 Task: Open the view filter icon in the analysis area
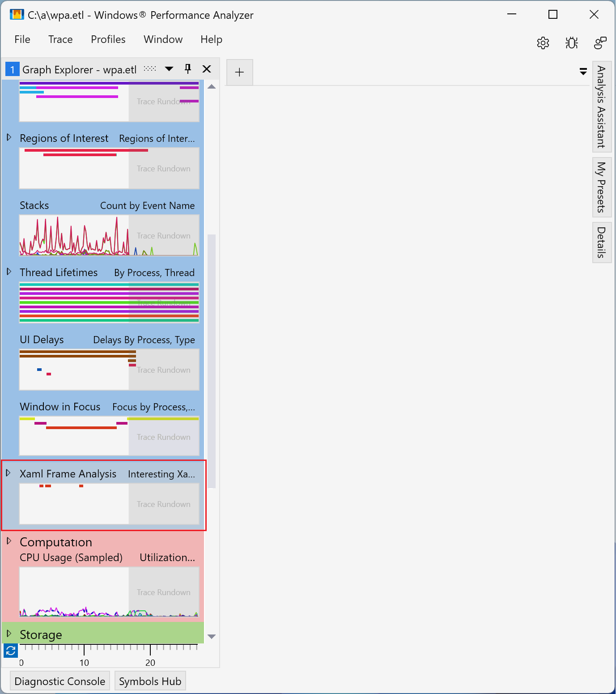pos(583,71)
